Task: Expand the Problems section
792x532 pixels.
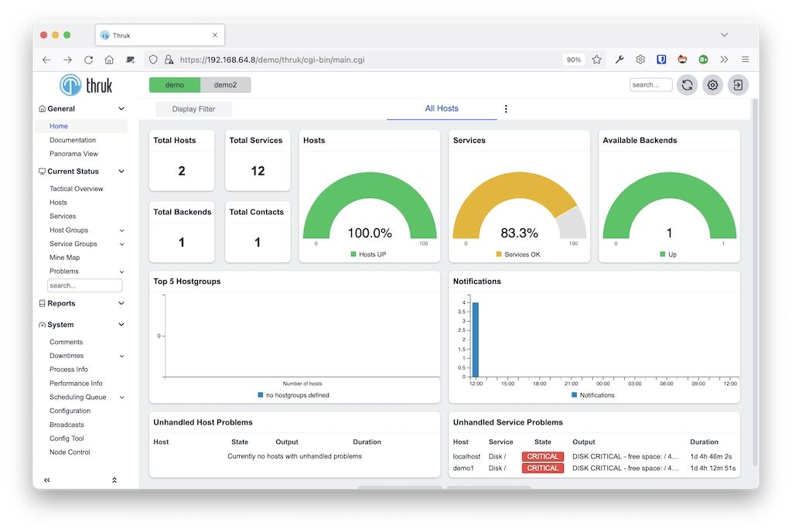Action: point(66,271)
